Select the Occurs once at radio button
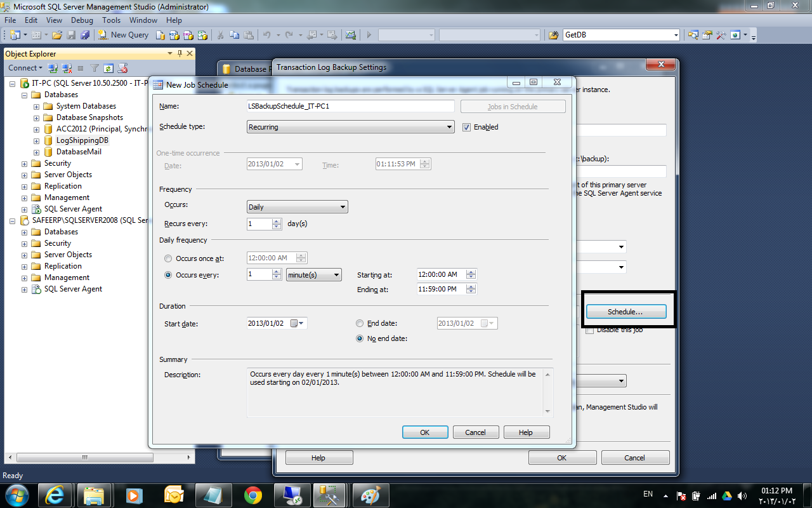812x508 pixels. (168, 258)
